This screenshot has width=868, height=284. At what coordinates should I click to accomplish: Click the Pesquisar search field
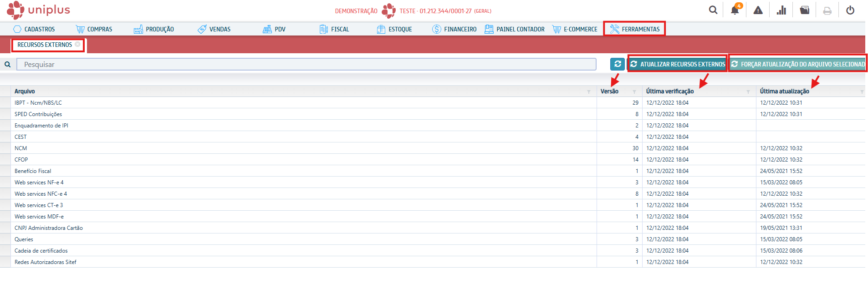pyautogui.click(x=306, y=64)
